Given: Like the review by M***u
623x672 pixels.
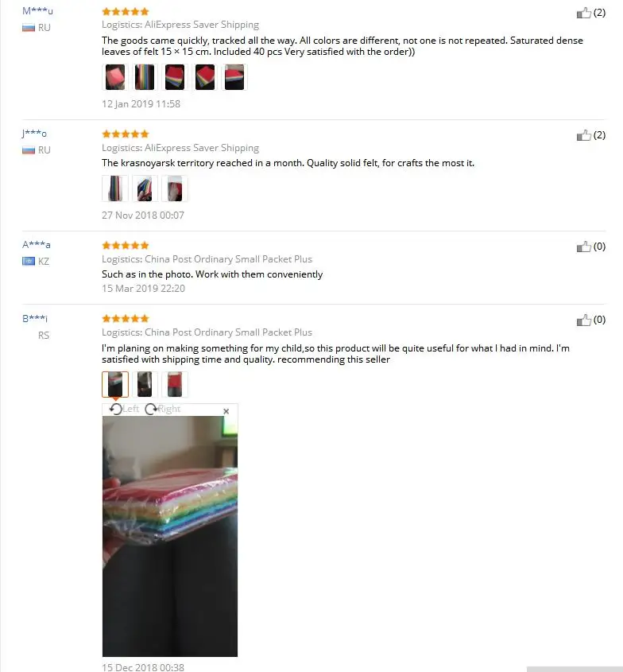Looking at the screenshot, I should [x=583, y=14].
